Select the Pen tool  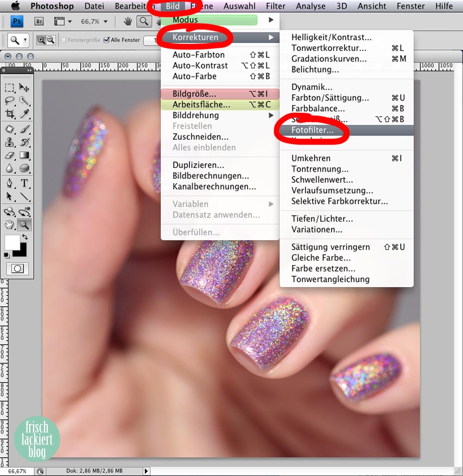tap(9, 183)
